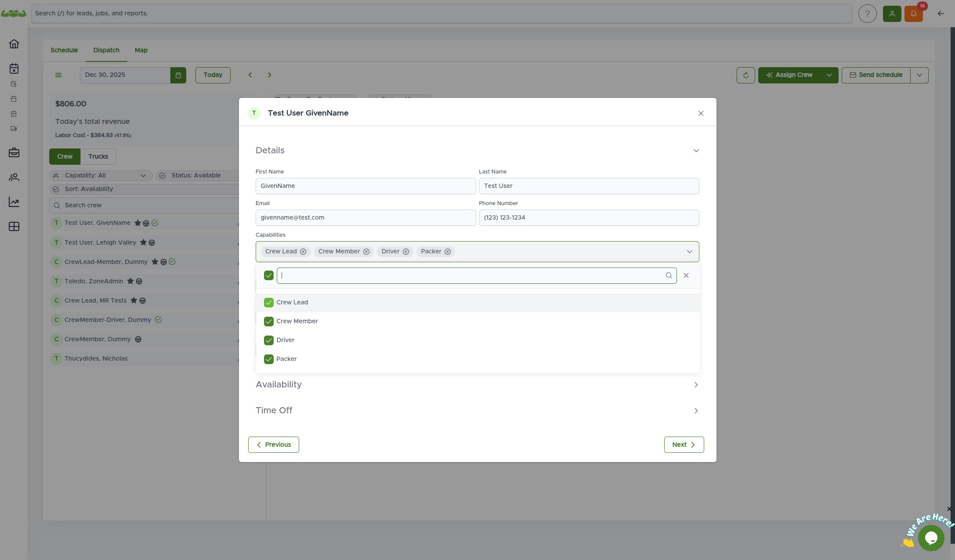Toggle the Capabilities dropdown chevron
Image resolution: width=955 pixels, height=560 pixels.
click(689, 252)
